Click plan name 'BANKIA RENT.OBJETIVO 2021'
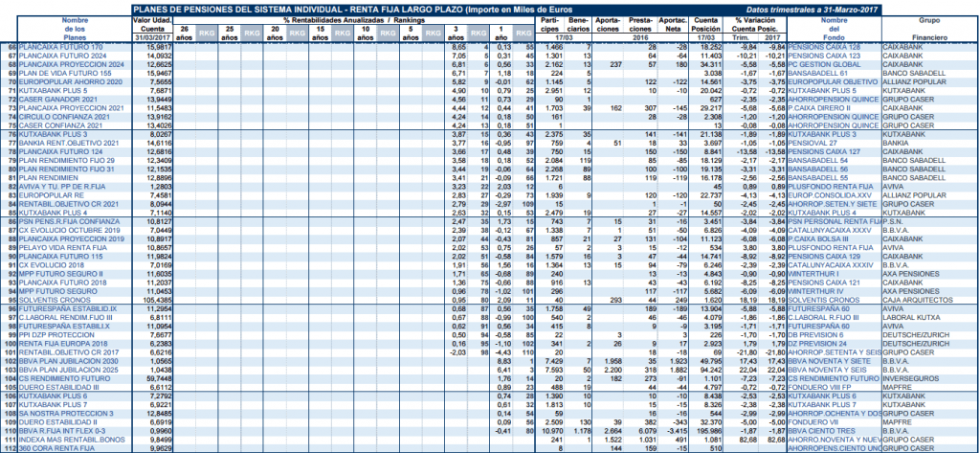Viewport: 980px width, 453px height. [x=69, y=143]
